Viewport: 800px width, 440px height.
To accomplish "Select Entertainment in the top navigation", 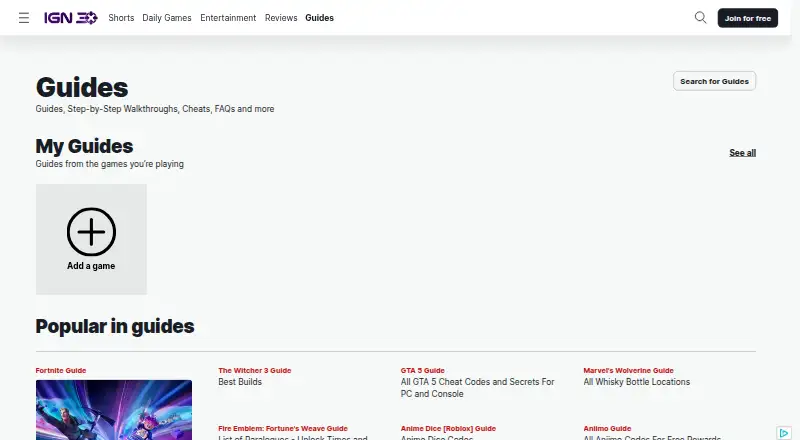I will (x=228, y=18).
